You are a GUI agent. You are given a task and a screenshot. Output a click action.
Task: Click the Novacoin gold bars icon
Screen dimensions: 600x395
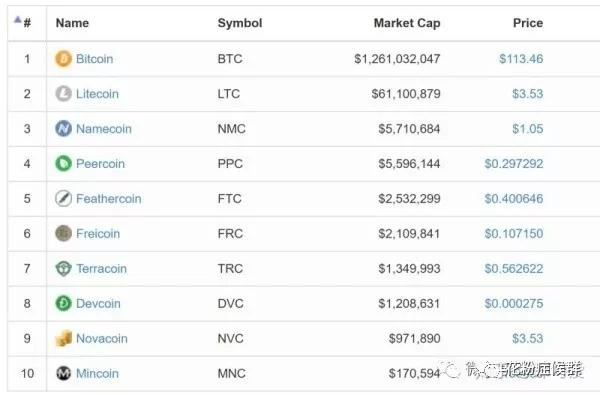click(63, 338)
